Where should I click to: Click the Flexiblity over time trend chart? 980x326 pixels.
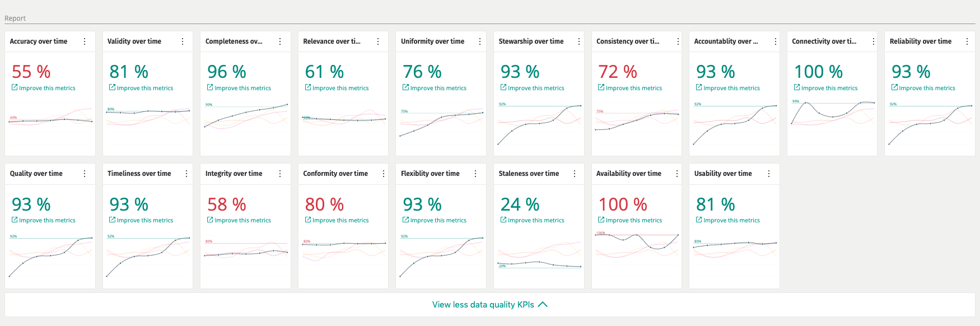tap(441, 255)
